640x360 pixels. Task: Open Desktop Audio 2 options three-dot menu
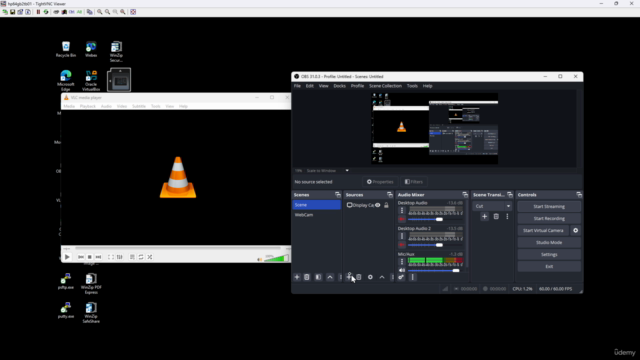pos(402,236)
